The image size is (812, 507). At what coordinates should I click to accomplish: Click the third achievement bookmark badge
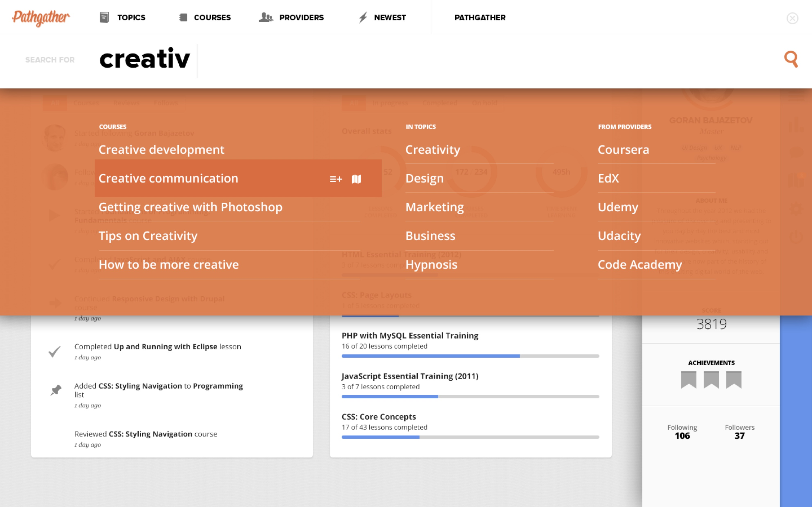click(x=734, y=380)
